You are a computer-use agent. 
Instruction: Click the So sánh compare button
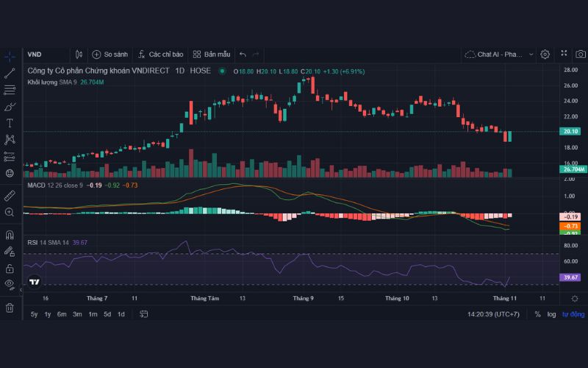tap(110, 54)
